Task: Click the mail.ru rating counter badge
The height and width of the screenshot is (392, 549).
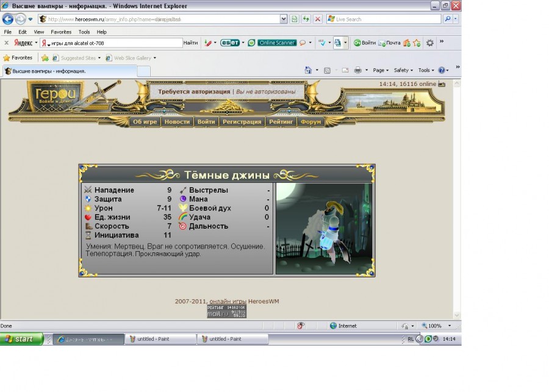Action: [x=226, y=311]
